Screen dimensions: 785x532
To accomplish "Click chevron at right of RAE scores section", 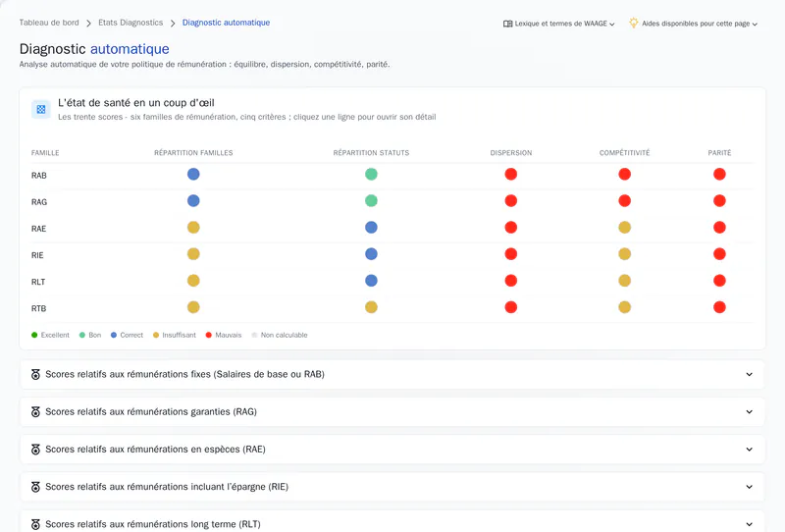I will click(749, 450).
